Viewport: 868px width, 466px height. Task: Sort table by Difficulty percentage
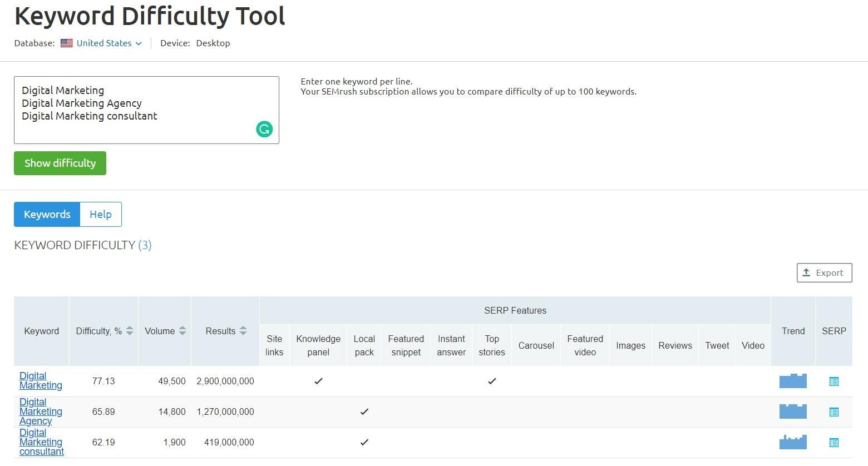[x=130, y=331]
